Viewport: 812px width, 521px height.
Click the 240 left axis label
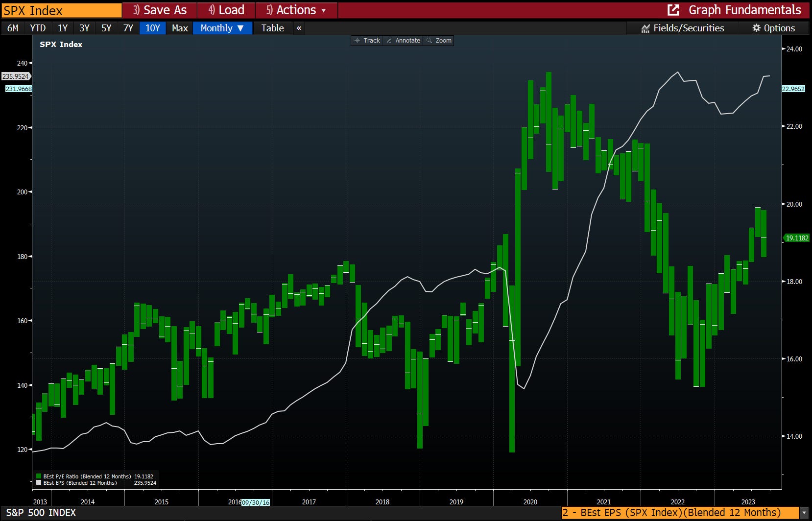(x=22, y=63)
